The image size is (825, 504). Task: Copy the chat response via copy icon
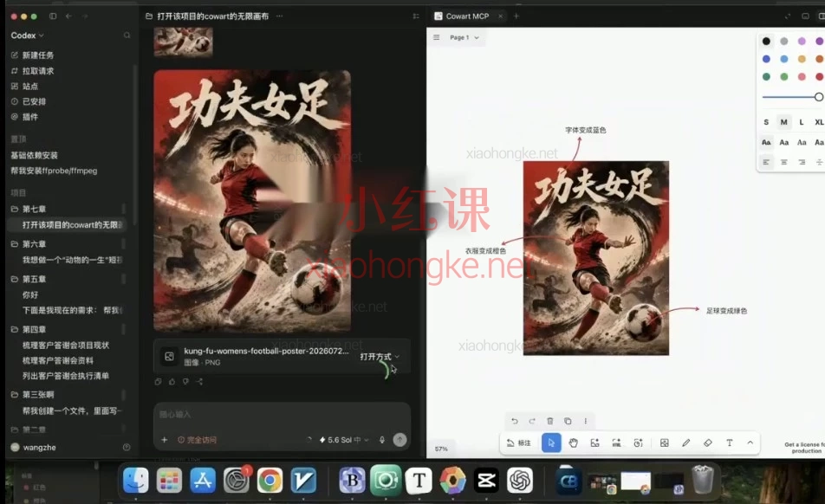158,382
